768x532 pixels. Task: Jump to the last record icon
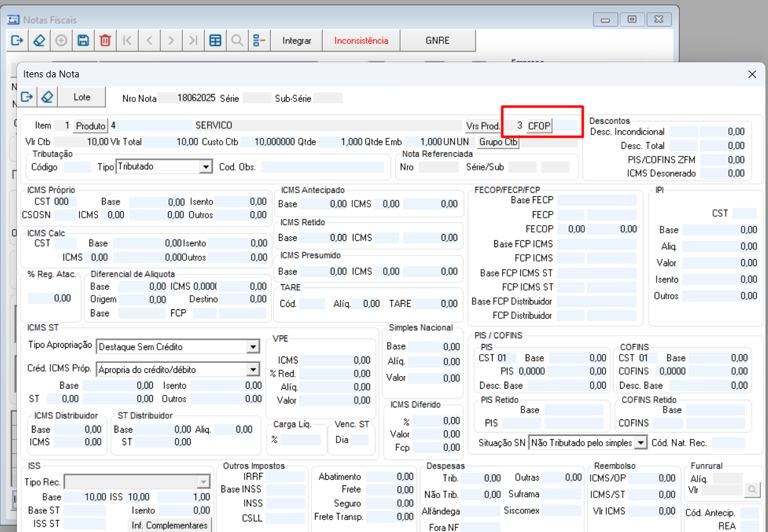193,41
